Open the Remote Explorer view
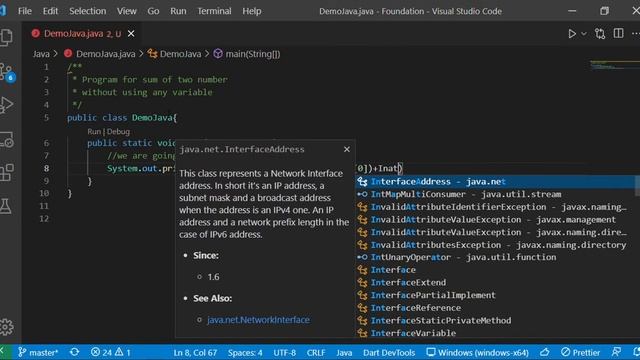640x360 pixels. pyautogui.click(x=7, y=139)
